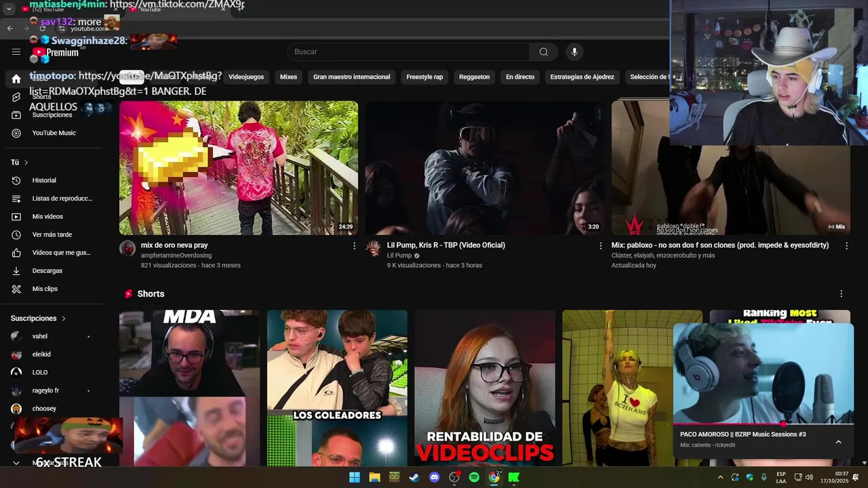Screen dimensions: 868x488
Task: Click the Buscar search field
Action: pyautogui.click(x=408, y=52)
